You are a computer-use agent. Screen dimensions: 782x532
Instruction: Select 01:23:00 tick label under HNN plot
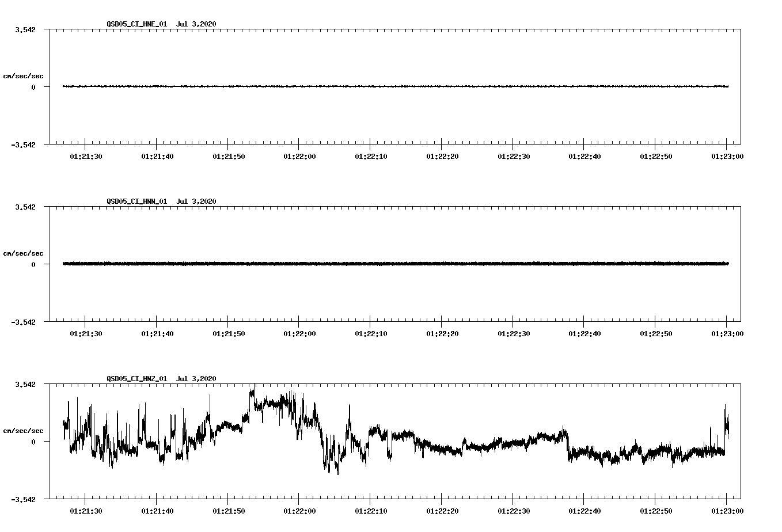click(x=727, y=333)
